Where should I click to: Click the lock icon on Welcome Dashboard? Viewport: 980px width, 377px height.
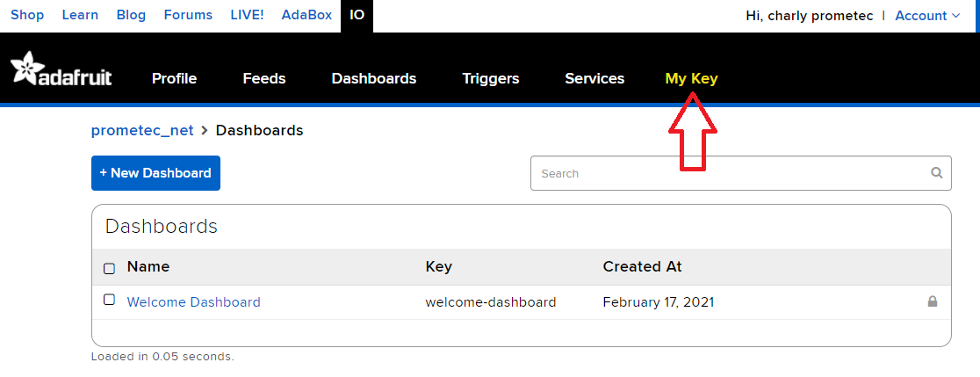[933, 301]
